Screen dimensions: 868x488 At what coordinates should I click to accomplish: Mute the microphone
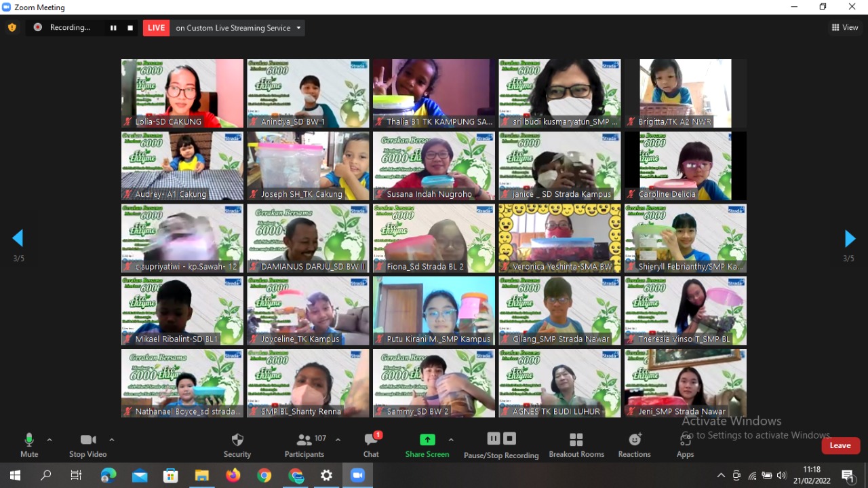click(29, 445)
